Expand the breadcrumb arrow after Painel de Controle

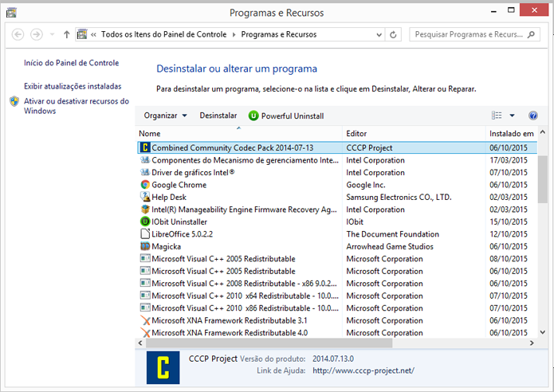[234, 34]
